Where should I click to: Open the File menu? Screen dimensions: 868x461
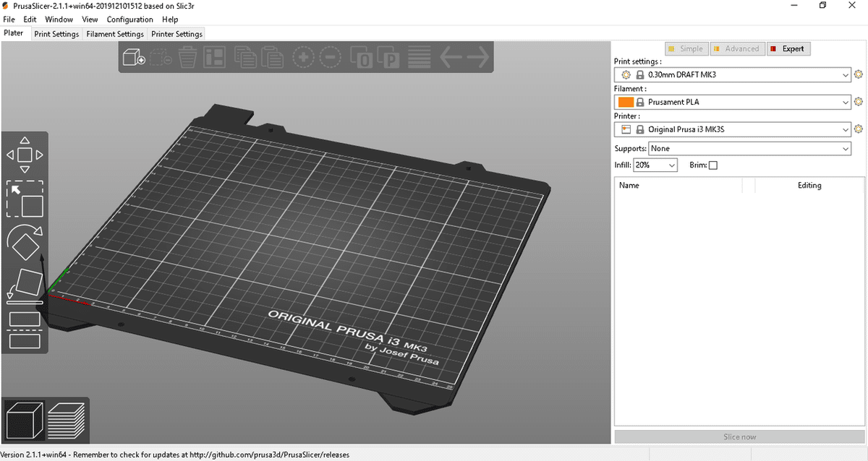tap(9, 20)
